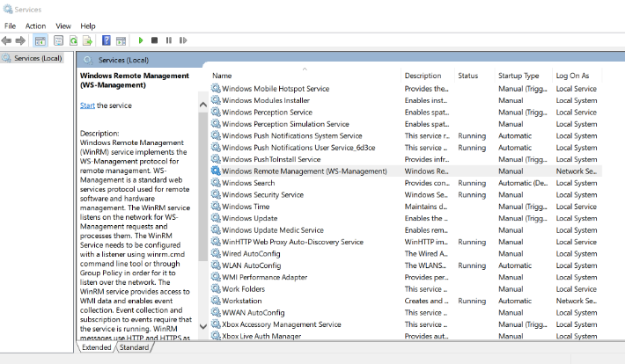This screenshot has width=625, height=364.
Task: Toggle the Show/Hide Action Pane icon
Action: (x=121, y=40)
